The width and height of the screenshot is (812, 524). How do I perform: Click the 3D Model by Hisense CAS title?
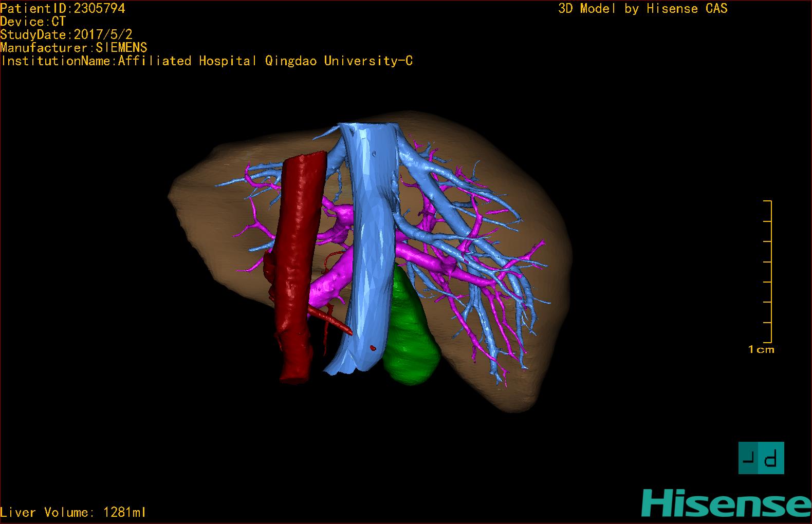coord(643,9)
